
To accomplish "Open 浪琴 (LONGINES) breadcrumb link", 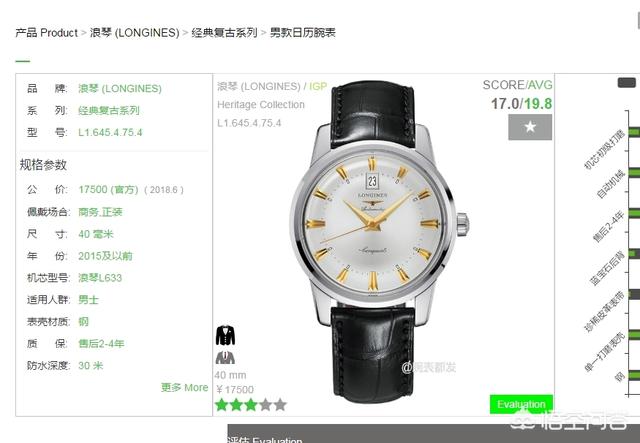I will 134,33.
